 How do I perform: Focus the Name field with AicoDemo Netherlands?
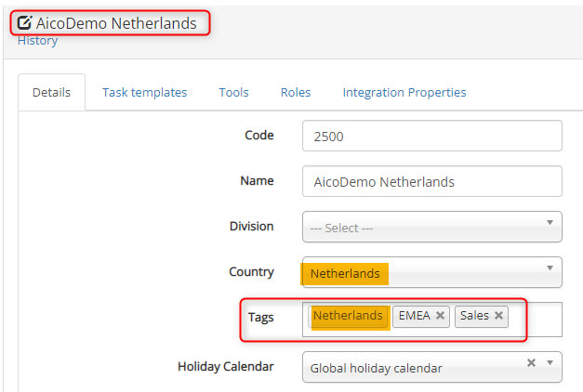[x=431, y=182]
